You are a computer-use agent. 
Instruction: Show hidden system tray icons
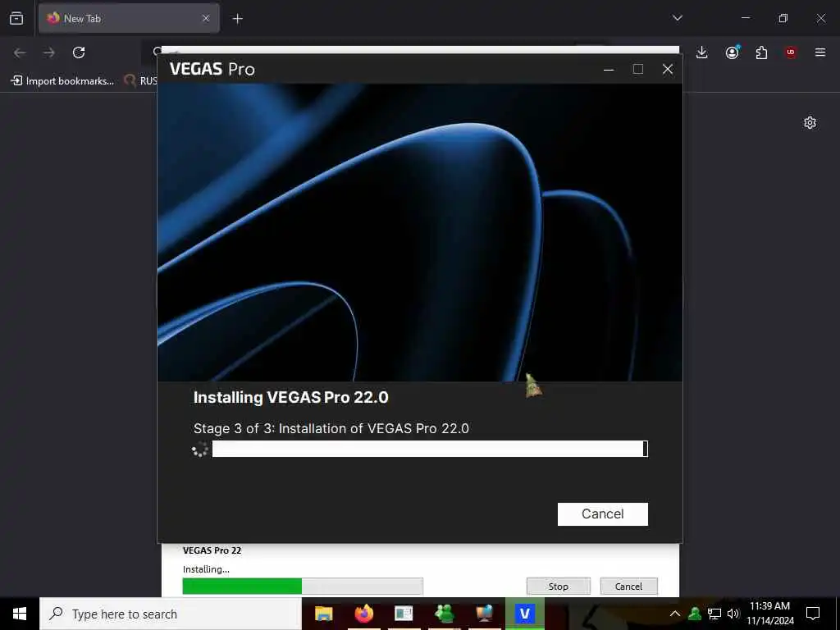point(675,614)
